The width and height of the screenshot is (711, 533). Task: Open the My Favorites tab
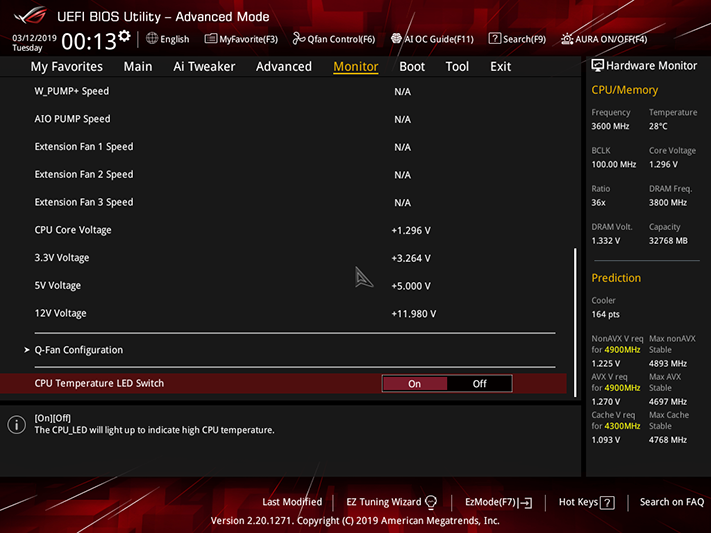(x=67, y=67)
